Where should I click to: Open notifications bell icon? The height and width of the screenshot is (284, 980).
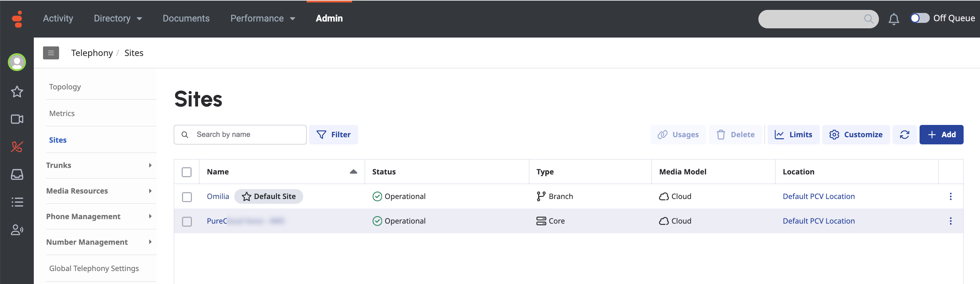coord(893,19)
